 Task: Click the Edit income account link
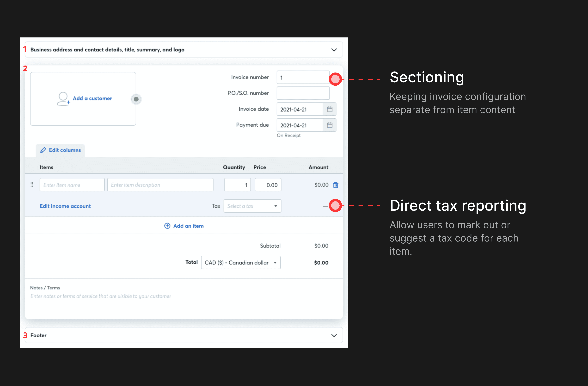click(x=65, y=206)
